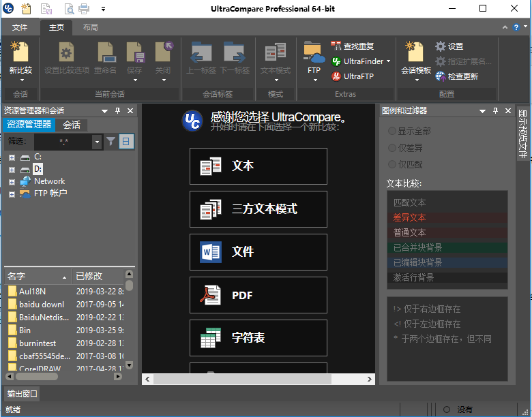532x417 pixels.
Task: Expand the FTP 帐户 tree node
Action: click(x=12, y=194)
